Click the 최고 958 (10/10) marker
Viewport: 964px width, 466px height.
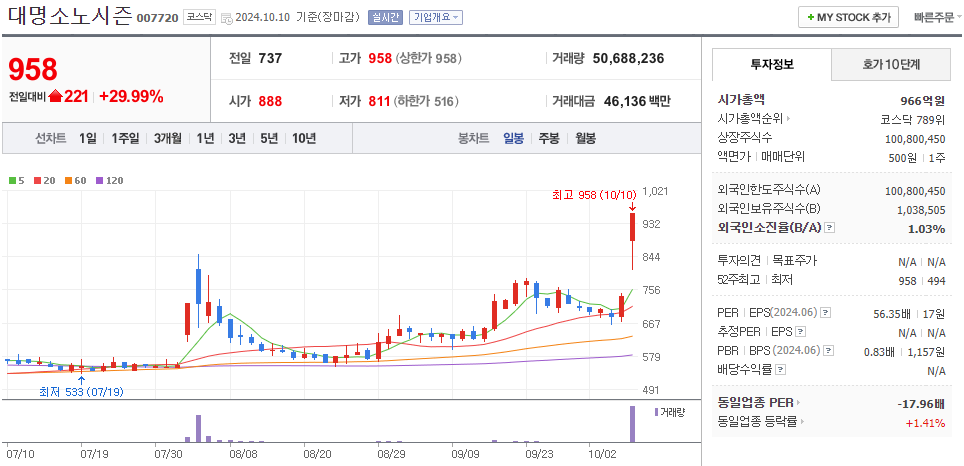[594, 195]
